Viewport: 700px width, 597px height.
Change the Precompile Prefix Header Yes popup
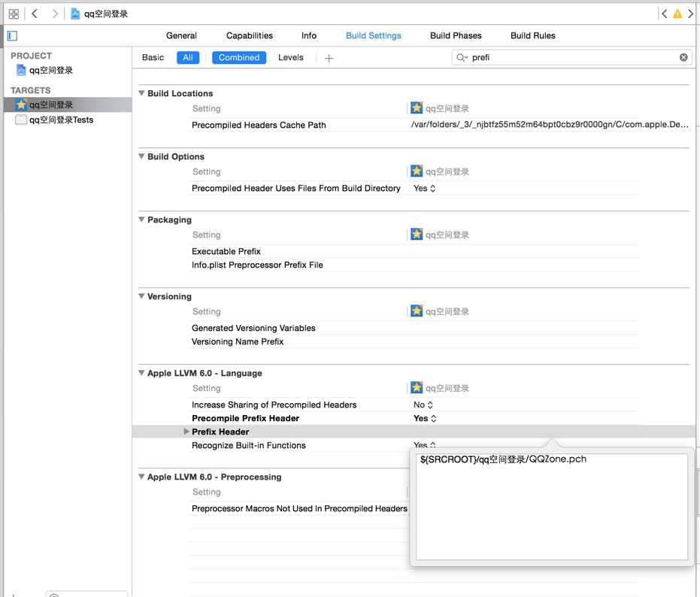click(x=425, y=418)
